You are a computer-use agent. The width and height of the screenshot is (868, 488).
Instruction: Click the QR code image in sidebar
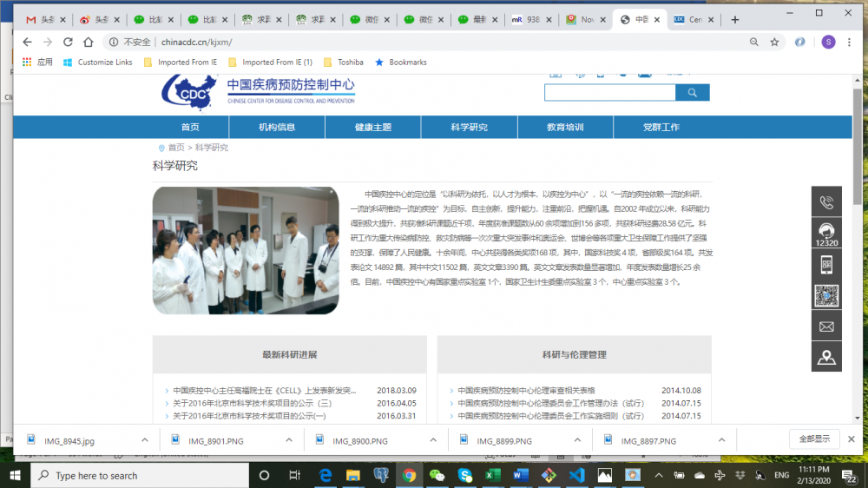tap(825, 296)
